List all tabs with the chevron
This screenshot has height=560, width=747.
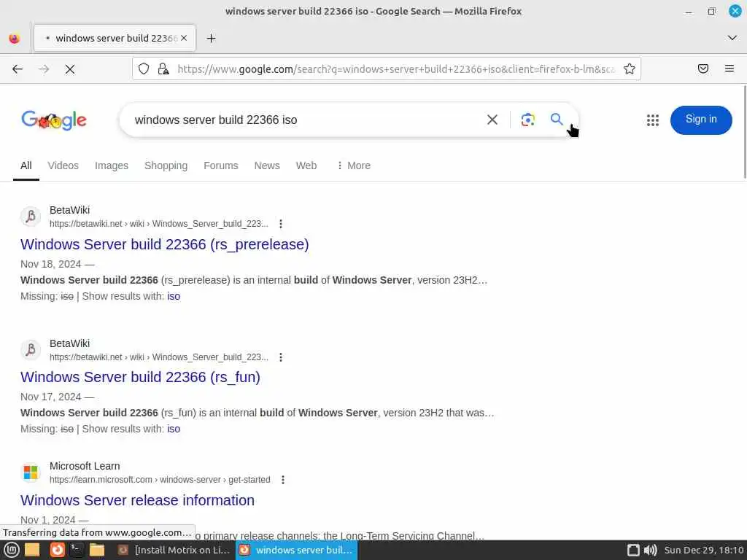click(x=732, y=38)
